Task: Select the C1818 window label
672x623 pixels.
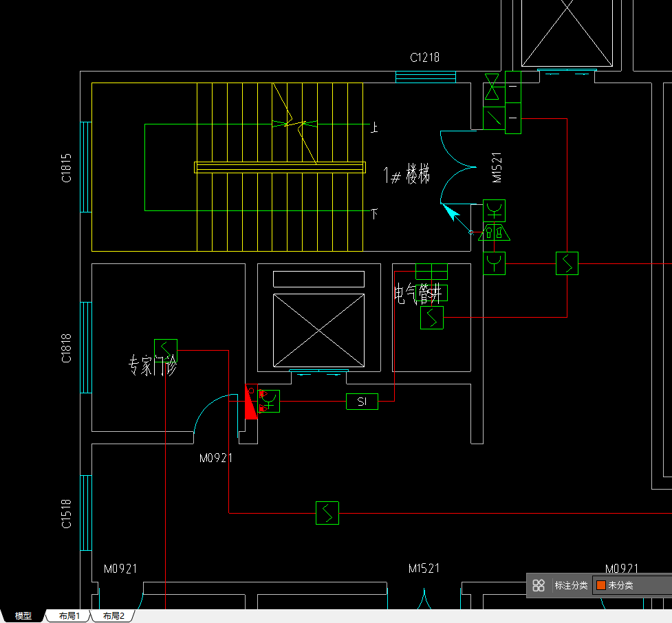Action: coord(67,349)
